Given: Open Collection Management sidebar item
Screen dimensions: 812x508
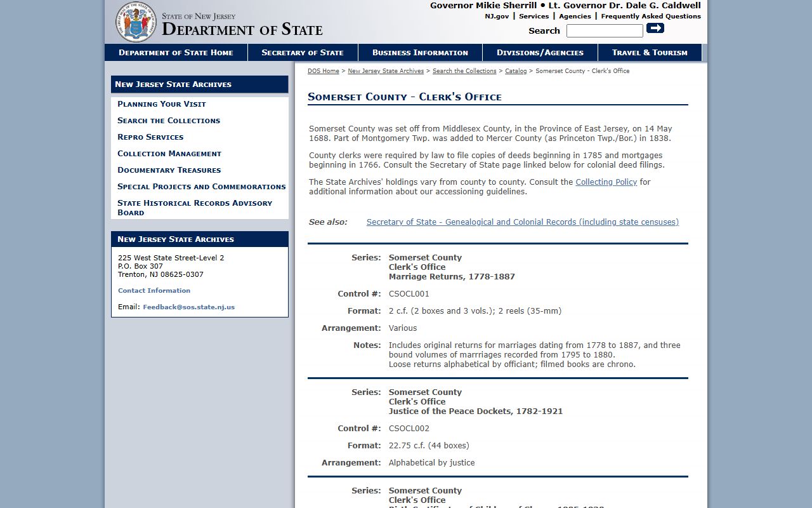Looking at the screenshot, I should (x=169, y=154).
